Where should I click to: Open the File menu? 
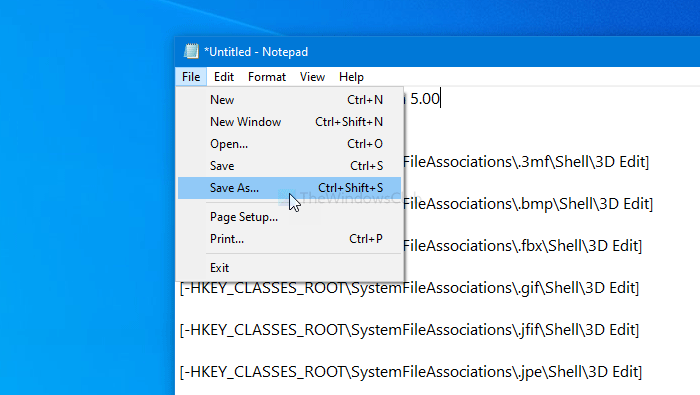(191, 77)
